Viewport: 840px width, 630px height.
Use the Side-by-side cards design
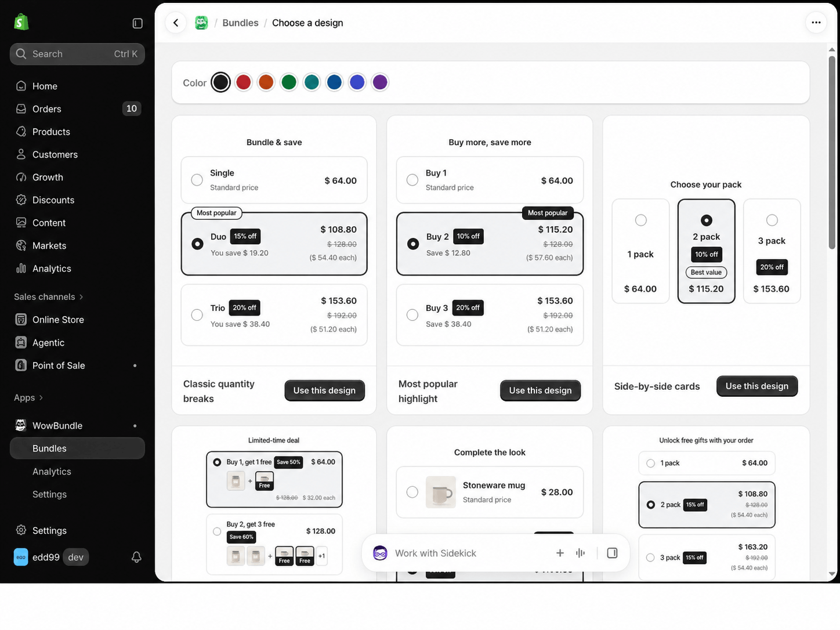coord(757,386)
